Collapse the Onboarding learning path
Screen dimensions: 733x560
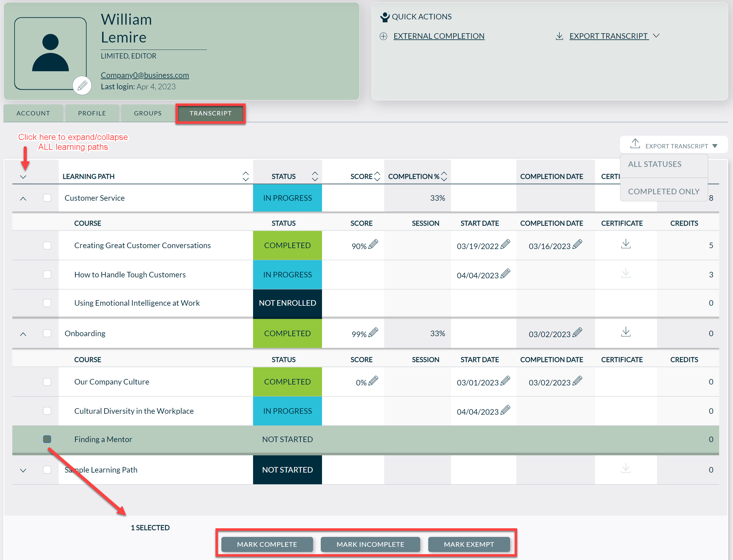23,334
